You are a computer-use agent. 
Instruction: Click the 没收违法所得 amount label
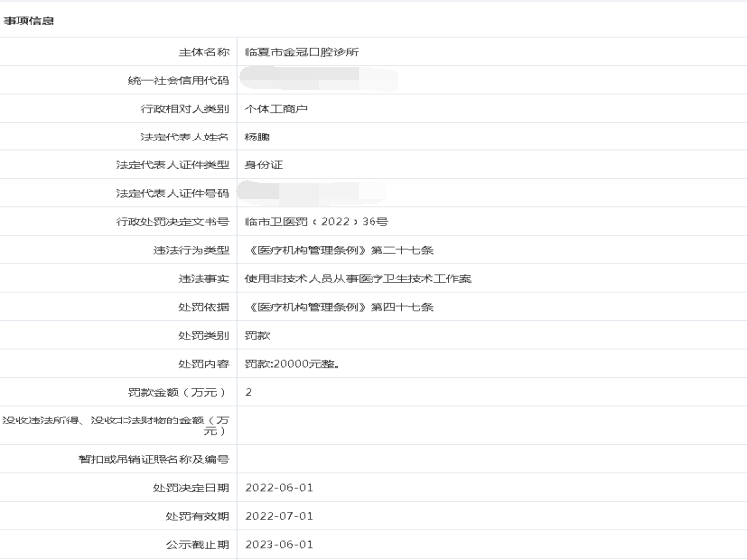pos(117,425)
